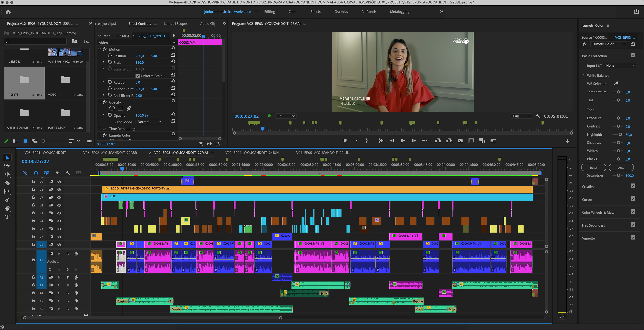Toggle Basic Correction checkbox
The height and width of the screenshot is (330, 644).
point(633,55)
